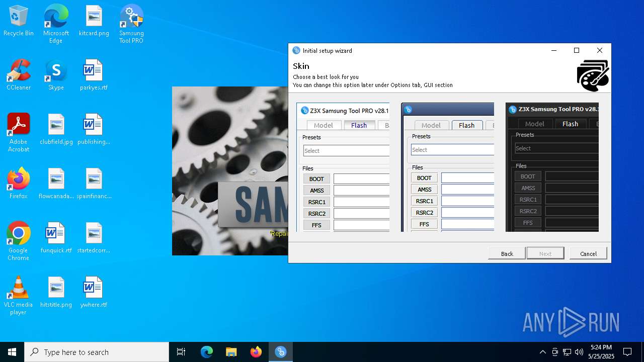Minimize the setup wizard window

(x=554, y=50)
